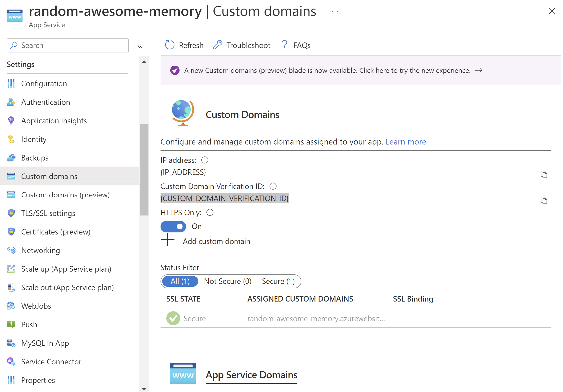Open Application Insights via its lightbulb icon
Viewport: 563px width, 392px height.
click(x=11, y=120)
